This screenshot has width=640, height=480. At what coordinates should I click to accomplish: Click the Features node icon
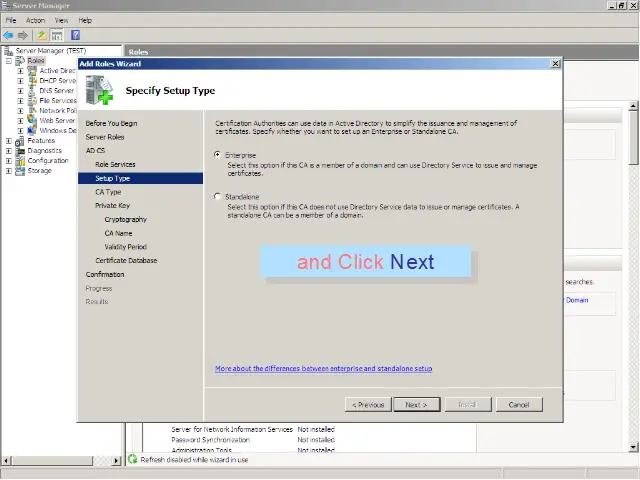point(20,141)
